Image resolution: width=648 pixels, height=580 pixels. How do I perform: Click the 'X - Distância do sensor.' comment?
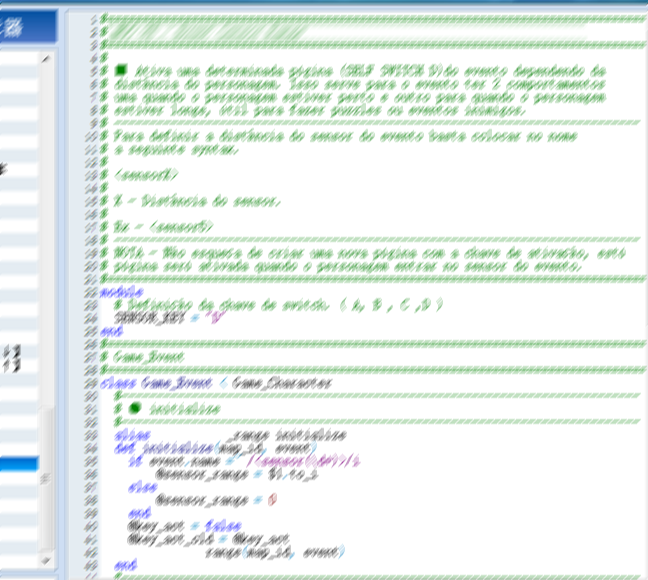198,201
